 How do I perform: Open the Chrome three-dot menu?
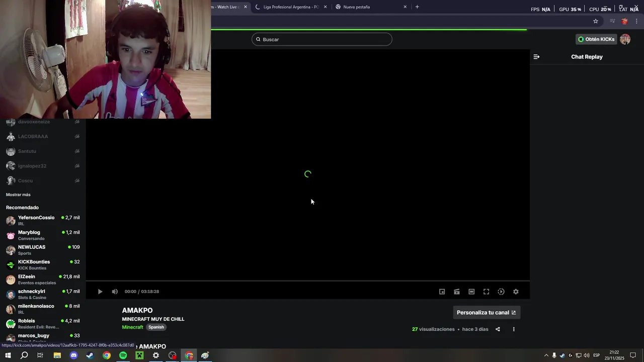[637, 21]
